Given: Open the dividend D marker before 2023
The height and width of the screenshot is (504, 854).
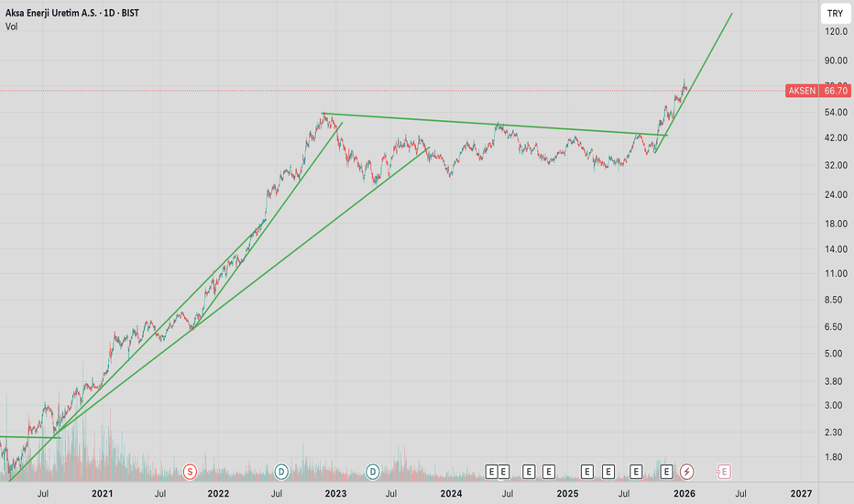Looking at the screenshot, I should (x=281, y=471).
